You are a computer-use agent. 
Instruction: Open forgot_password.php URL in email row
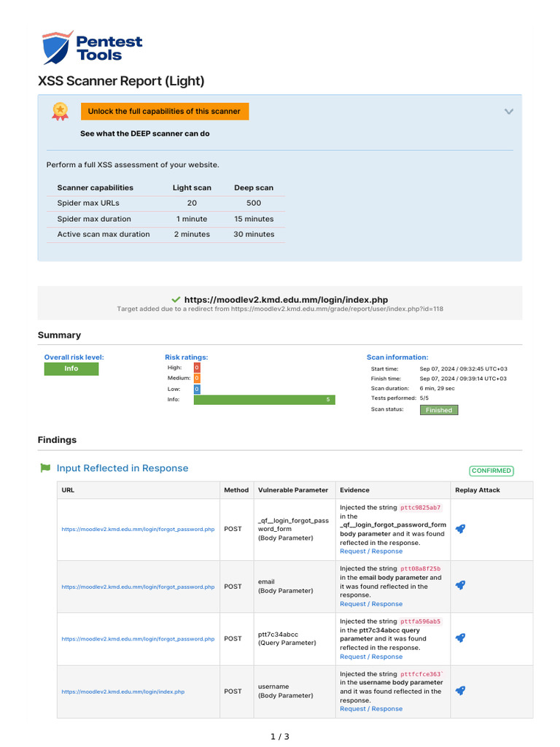[138, 587]
